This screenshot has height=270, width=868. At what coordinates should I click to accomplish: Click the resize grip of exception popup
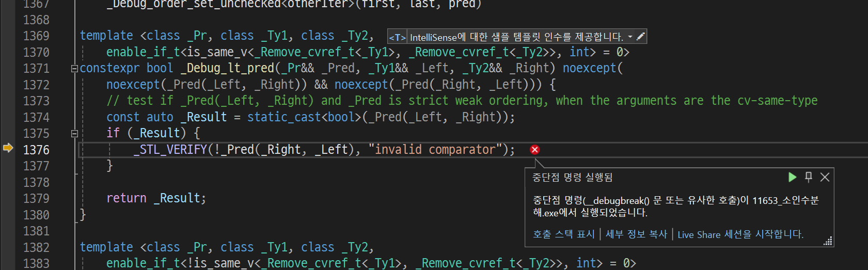[x=828, y=241]
